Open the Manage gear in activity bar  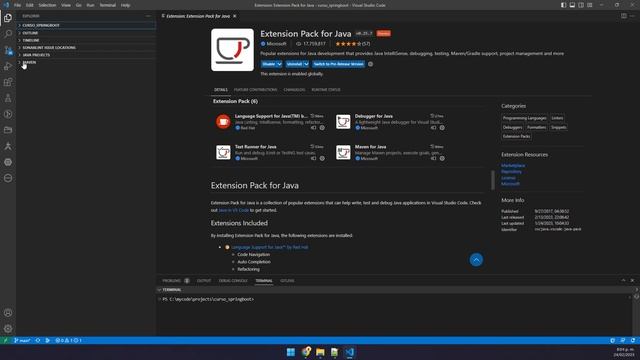click(x=8, y=329)
